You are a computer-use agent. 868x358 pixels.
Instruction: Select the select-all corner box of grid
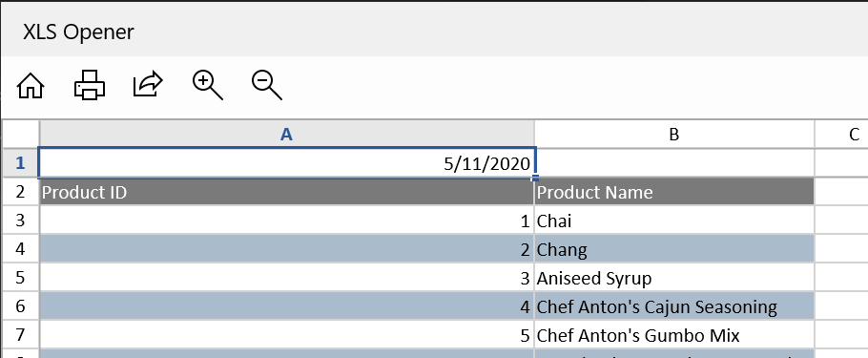pos(20,134)
